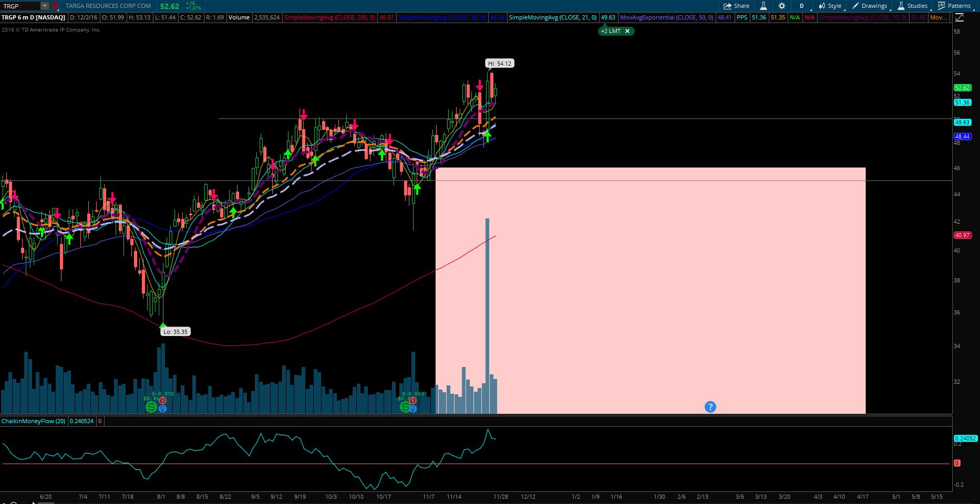This screenshot has height=504, width=980.
Task: Select the MovAvgExponential (CLOSE, 50, 0) study label
Action: [667, 17]
